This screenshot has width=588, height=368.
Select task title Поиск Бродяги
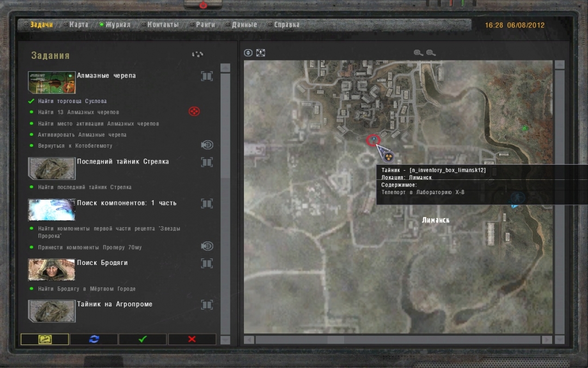[102, 263]
